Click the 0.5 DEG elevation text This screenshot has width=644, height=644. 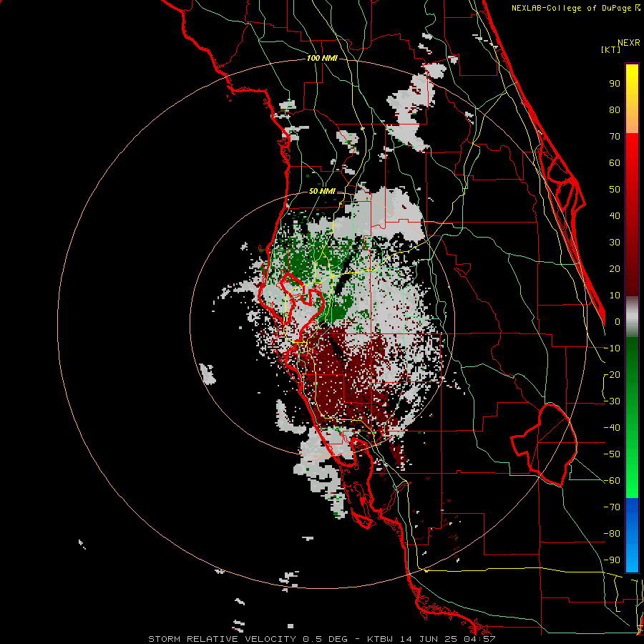(x=325, y=639)
